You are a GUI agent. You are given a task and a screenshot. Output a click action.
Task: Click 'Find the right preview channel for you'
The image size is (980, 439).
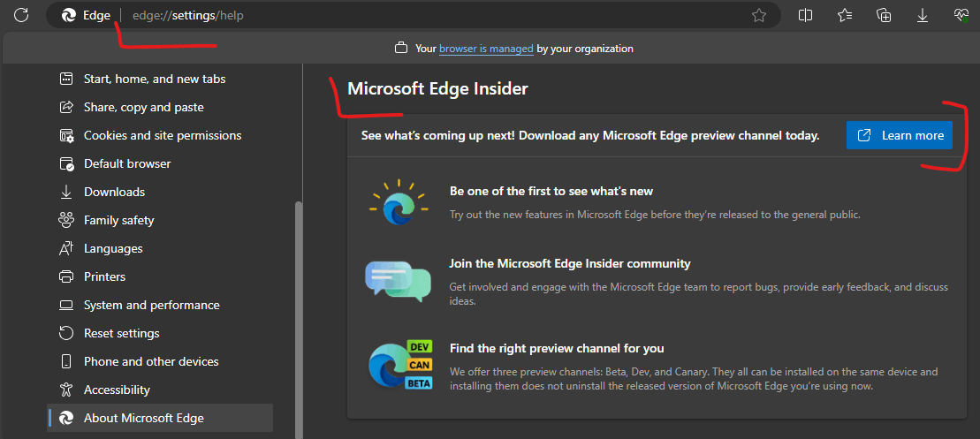[557, 348]
